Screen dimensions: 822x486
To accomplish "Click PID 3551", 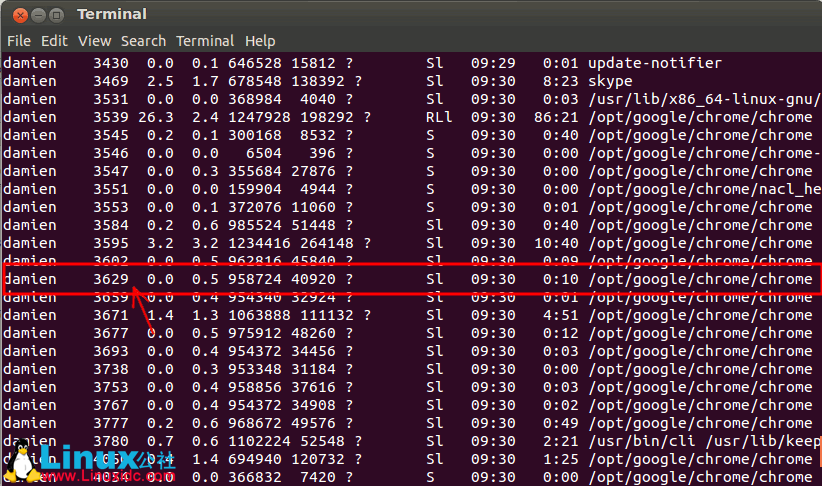I will (111, 189).
